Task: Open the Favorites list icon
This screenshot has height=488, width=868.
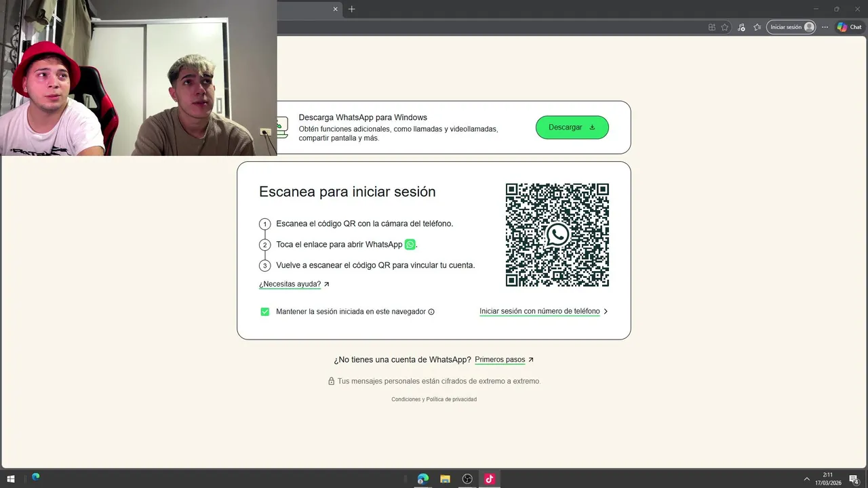Action: click(x=757, y=27)
